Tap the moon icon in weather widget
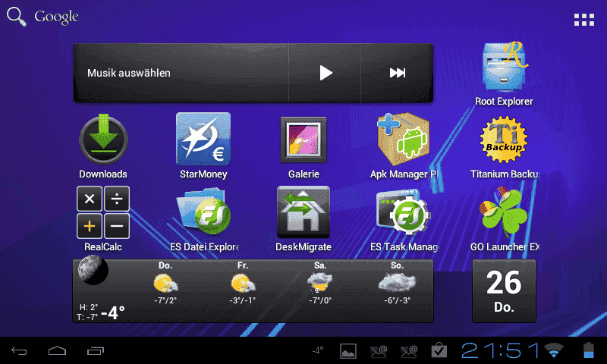Image resolution: width=607 pixels, height=364 pixels. click(93, 270)
